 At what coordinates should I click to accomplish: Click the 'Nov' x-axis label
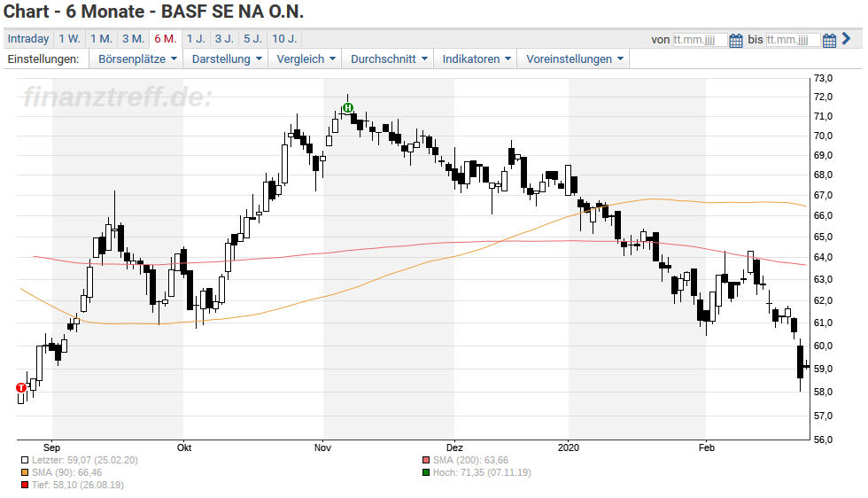click(322, 447)
